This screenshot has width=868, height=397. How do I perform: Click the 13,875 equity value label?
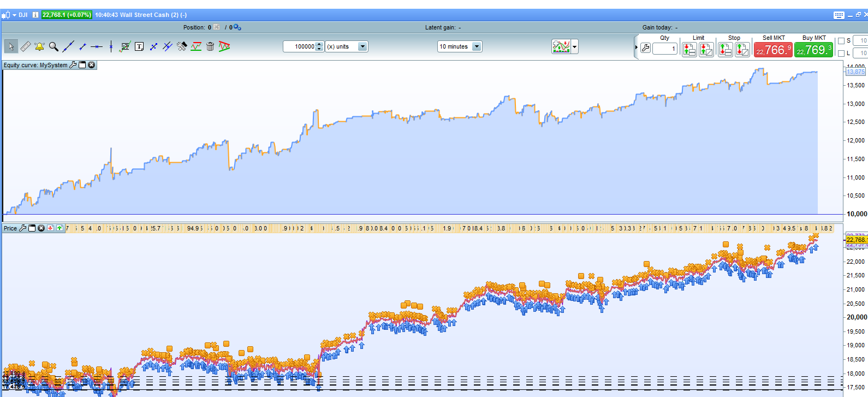tap(855, 72)
